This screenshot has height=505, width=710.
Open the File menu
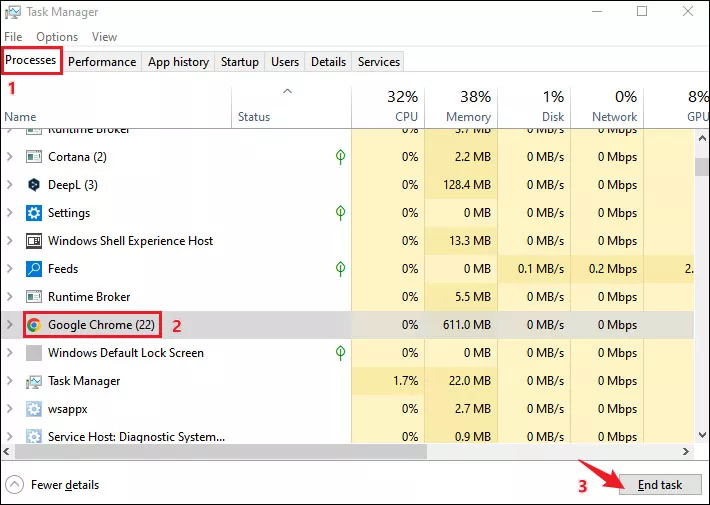(13, 37)
